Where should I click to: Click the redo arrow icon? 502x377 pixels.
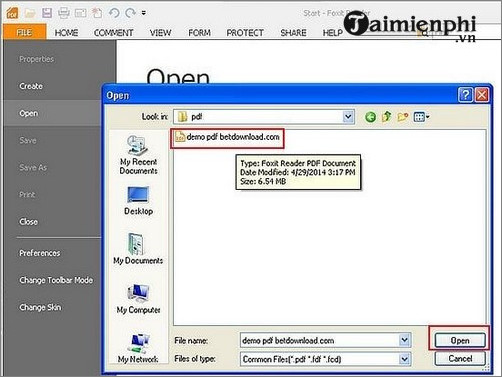coord(130,13)
